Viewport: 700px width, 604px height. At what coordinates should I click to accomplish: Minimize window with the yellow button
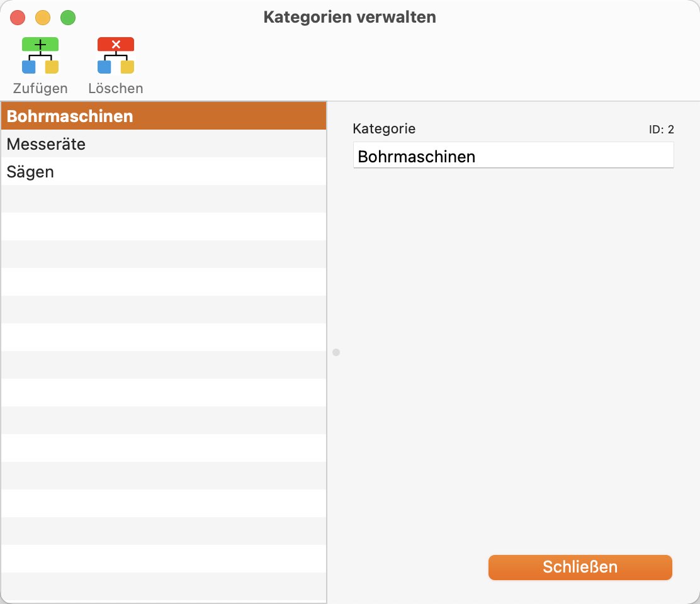click(43, 18)
